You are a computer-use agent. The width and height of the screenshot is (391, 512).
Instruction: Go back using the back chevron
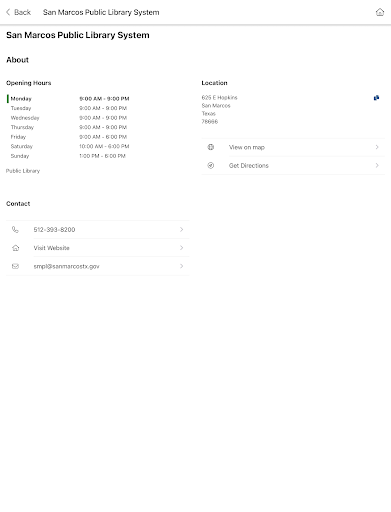[8, 12]
